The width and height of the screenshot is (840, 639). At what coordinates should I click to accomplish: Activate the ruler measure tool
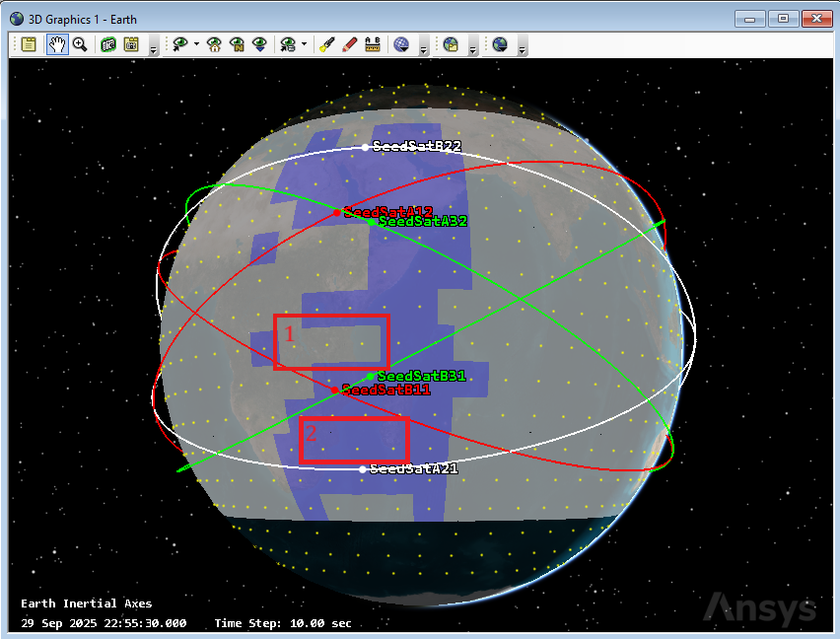373,44
